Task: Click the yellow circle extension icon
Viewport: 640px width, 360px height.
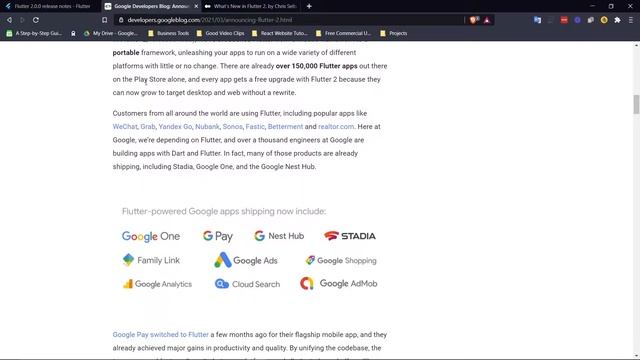Action: [604, 20]
